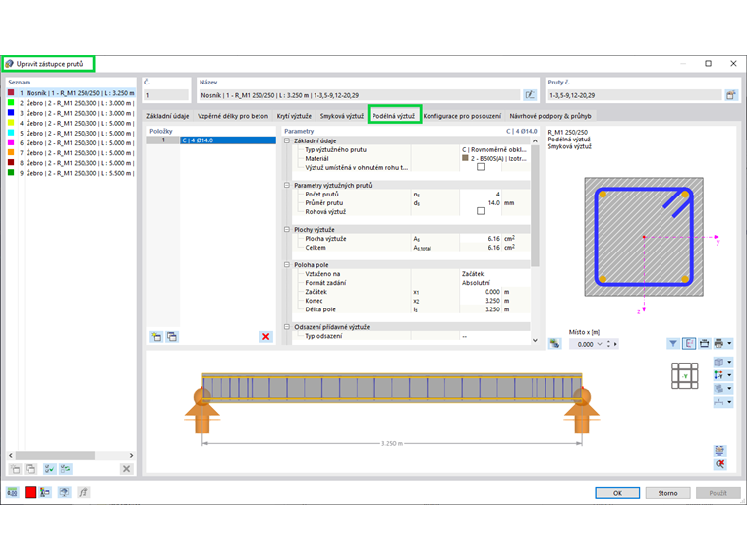Screen dimensions: 747x560
Task: Open the 3D box display mode dropdown arrow
Action: (729, 362)
